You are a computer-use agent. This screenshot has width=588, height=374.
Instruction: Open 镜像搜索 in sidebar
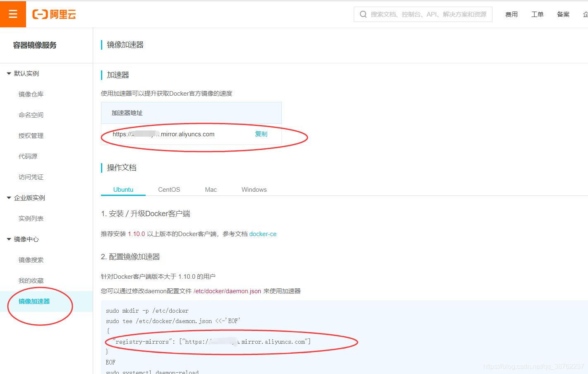tap(31, 260)
